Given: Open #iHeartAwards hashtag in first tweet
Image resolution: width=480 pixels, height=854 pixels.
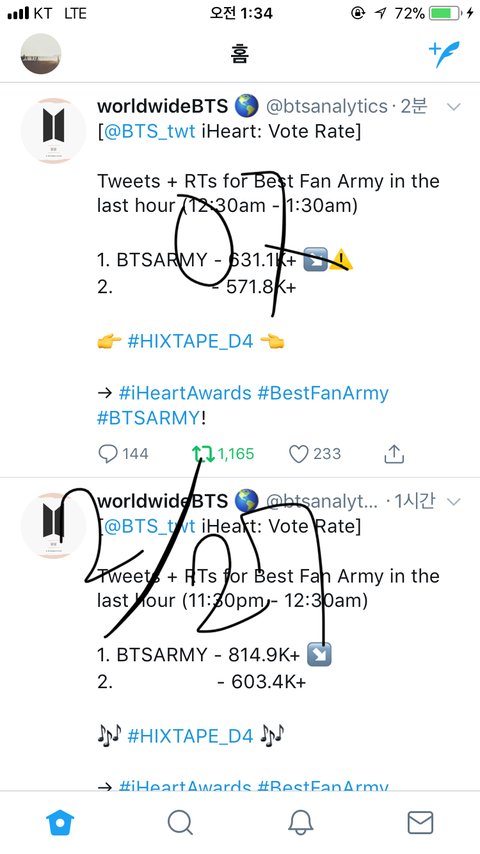Looking at the screenshot, I should 185,393.
